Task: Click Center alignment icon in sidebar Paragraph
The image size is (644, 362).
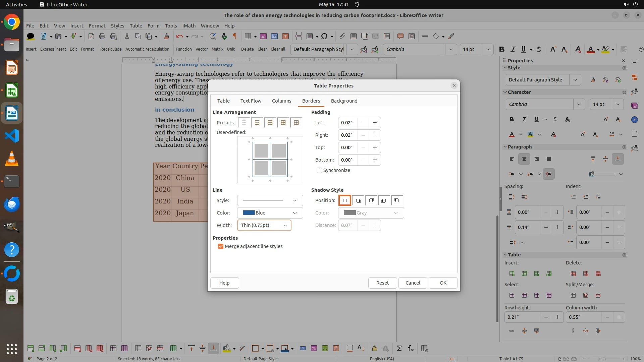Action: pyautogui.click(x=524, y=159)
